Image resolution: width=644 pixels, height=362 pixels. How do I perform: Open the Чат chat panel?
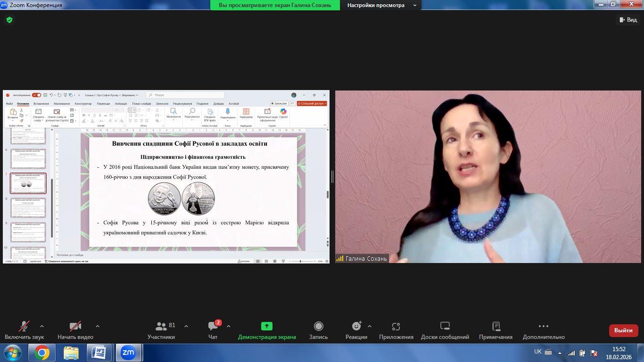point(213,326)
